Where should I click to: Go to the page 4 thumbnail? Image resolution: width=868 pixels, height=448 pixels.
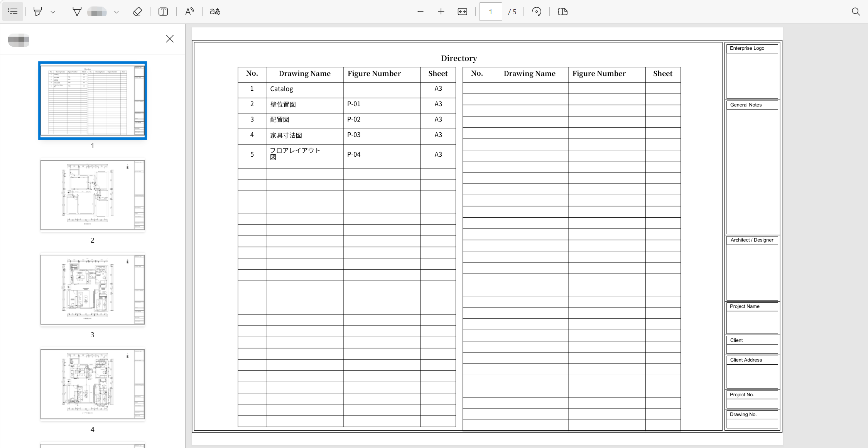pos(93,384)
